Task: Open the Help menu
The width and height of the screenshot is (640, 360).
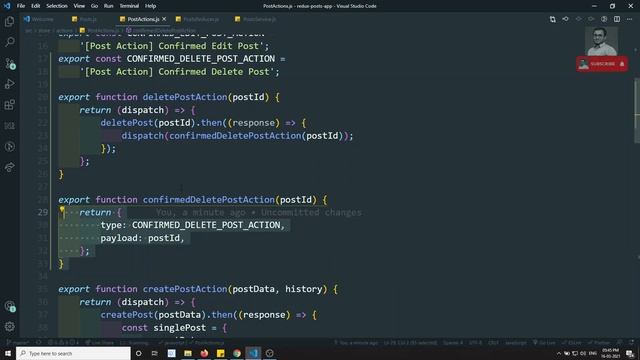Action: pos(150,6)
